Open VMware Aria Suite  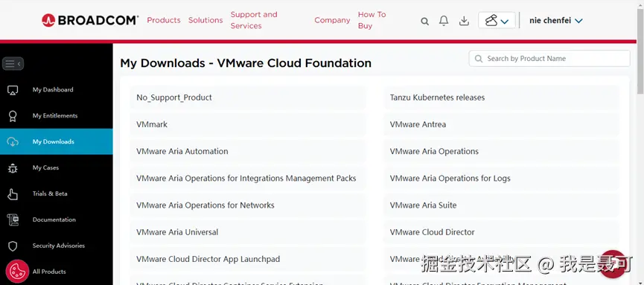tap(501, 205)
